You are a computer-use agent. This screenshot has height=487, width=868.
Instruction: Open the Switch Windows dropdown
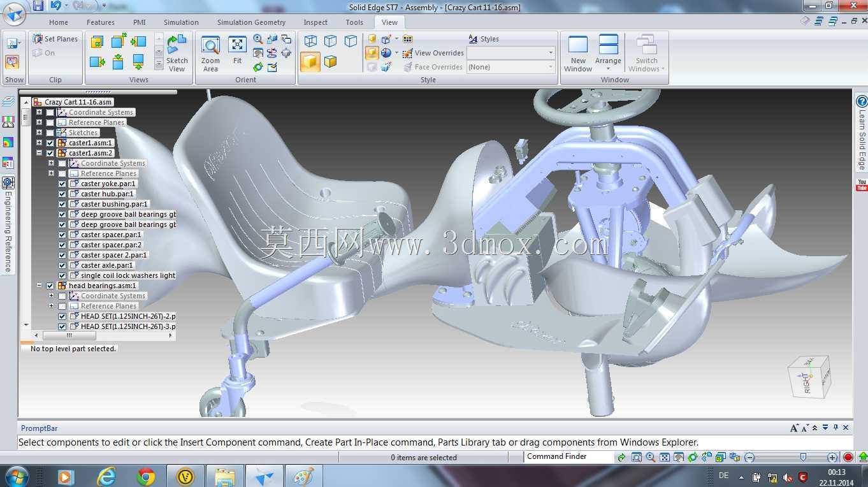(647, 54)
